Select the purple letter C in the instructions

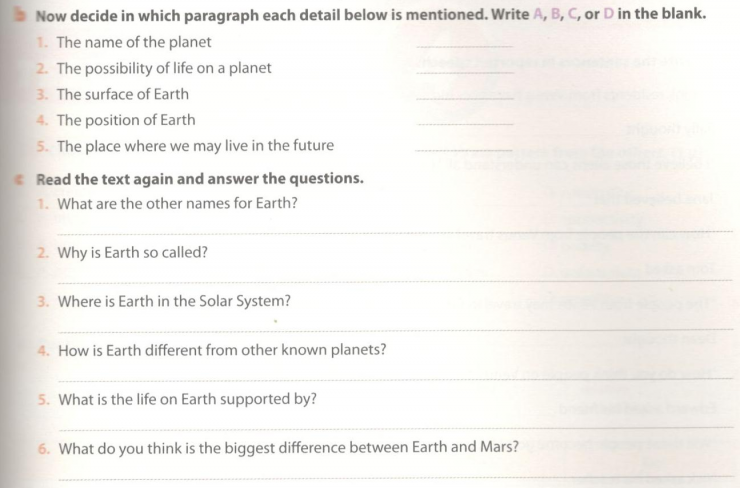coord(572,14)
